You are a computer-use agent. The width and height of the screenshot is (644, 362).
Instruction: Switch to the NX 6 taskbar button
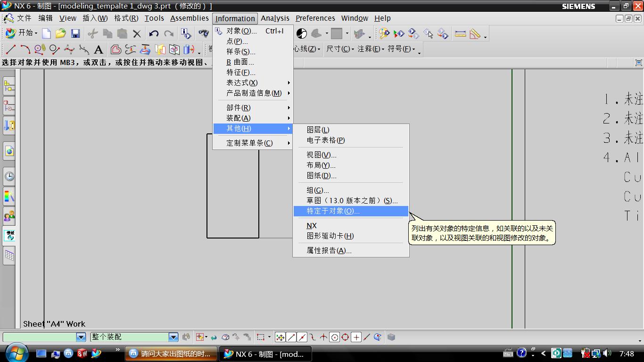[x=264, y=354]
